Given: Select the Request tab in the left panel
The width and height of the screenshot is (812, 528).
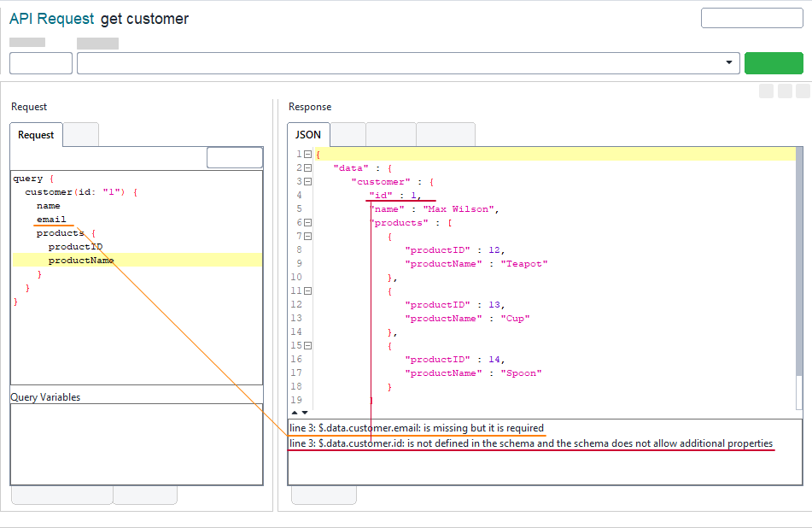Looking at the screenshot, I should click(36, 134).
